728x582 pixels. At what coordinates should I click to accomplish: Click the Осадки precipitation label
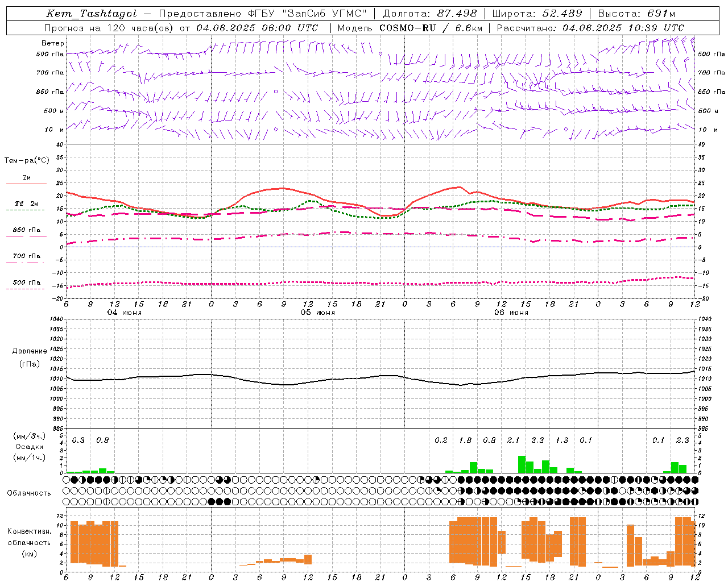pyautogui.click(x=30, y=447)
